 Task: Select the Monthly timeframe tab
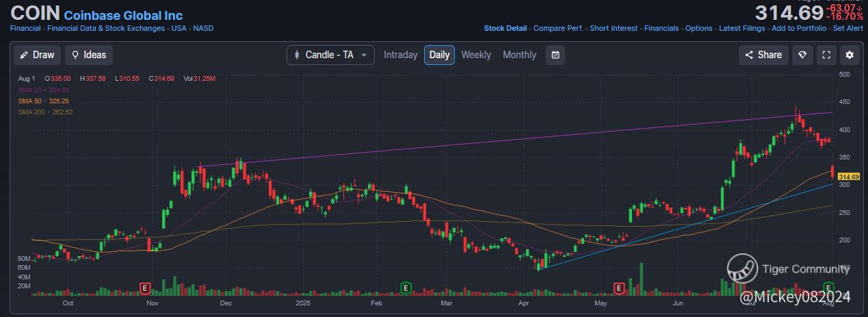(x=519, y=55)
